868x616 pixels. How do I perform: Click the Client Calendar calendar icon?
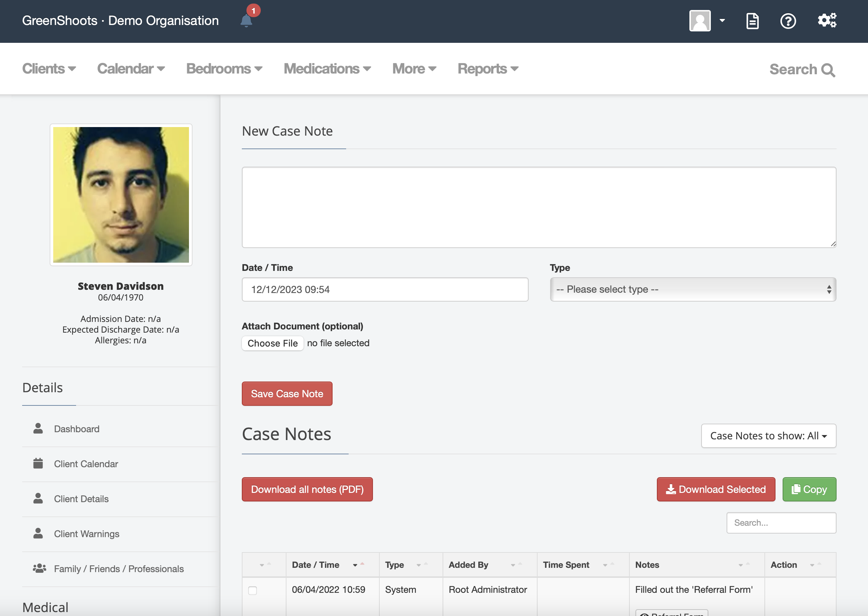click(38, 463)
